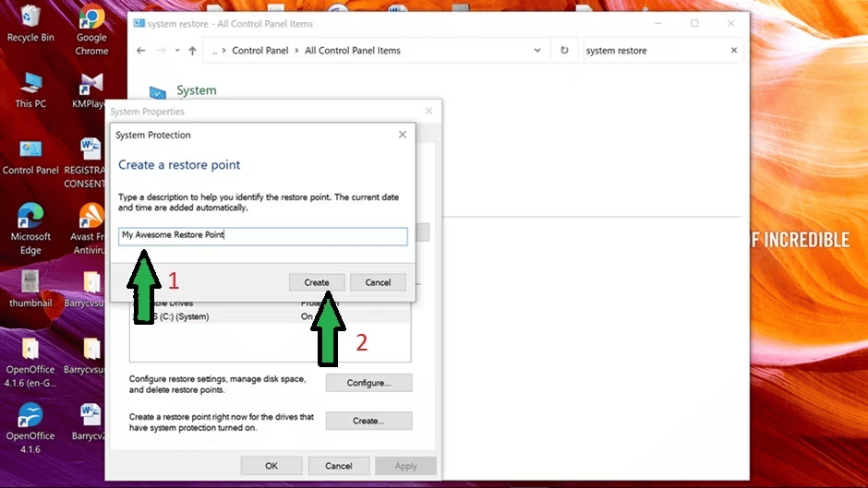The image size is (868, 488).
Task: Open the Recycle Bin desktop icon
Action: [30, 23]
